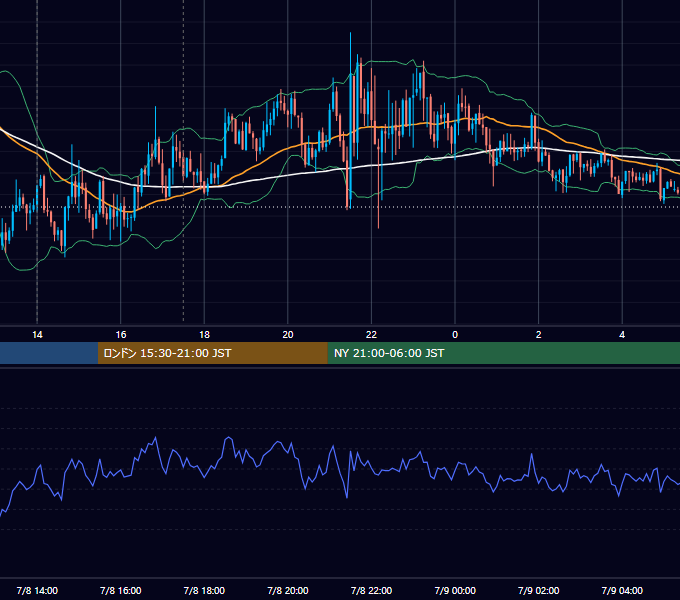
Task: Click the 22 hour axis label
Action: tap(371, 335)
